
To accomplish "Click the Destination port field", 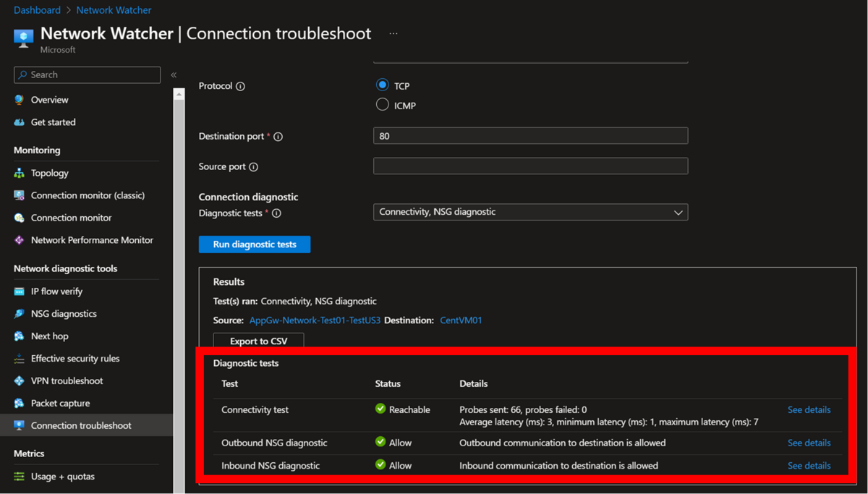I will pyautogui.click(x=530, y=136).
